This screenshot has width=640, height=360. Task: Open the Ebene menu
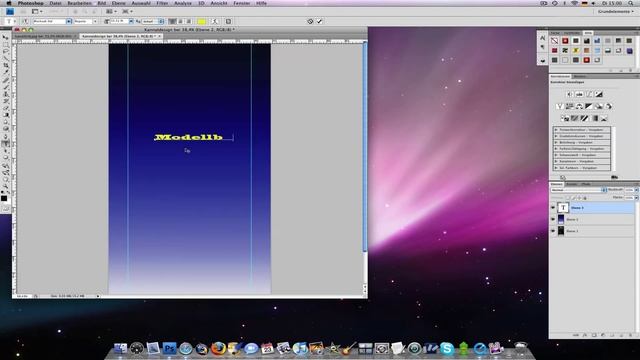(118, 3)
